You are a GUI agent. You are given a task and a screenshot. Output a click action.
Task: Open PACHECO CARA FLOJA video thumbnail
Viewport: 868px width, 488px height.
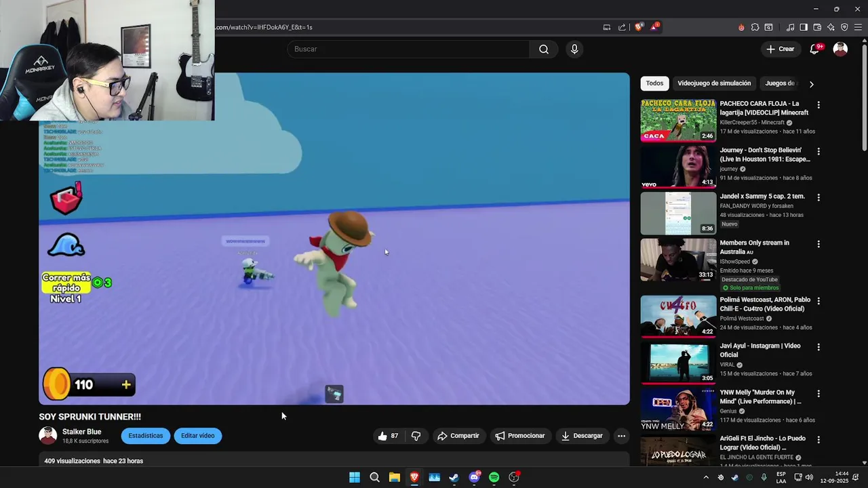[x=678, y=120]
